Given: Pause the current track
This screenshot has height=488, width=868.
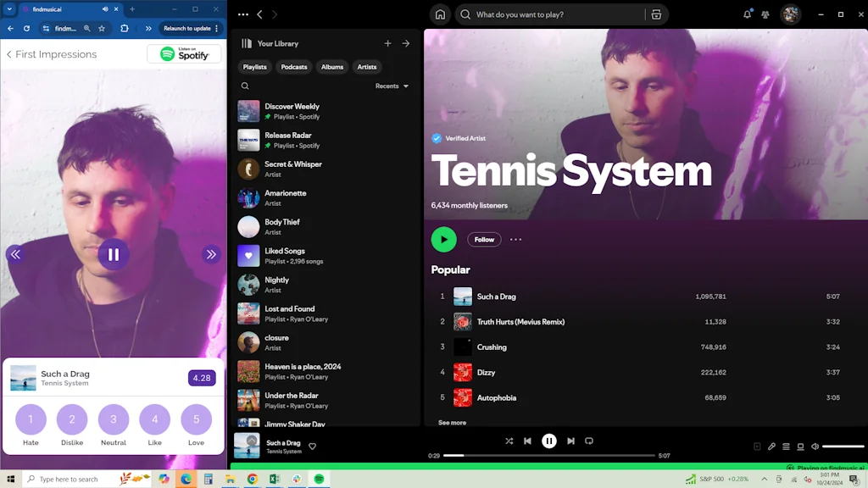Looking at the screenshot, I should click(549, 441).
